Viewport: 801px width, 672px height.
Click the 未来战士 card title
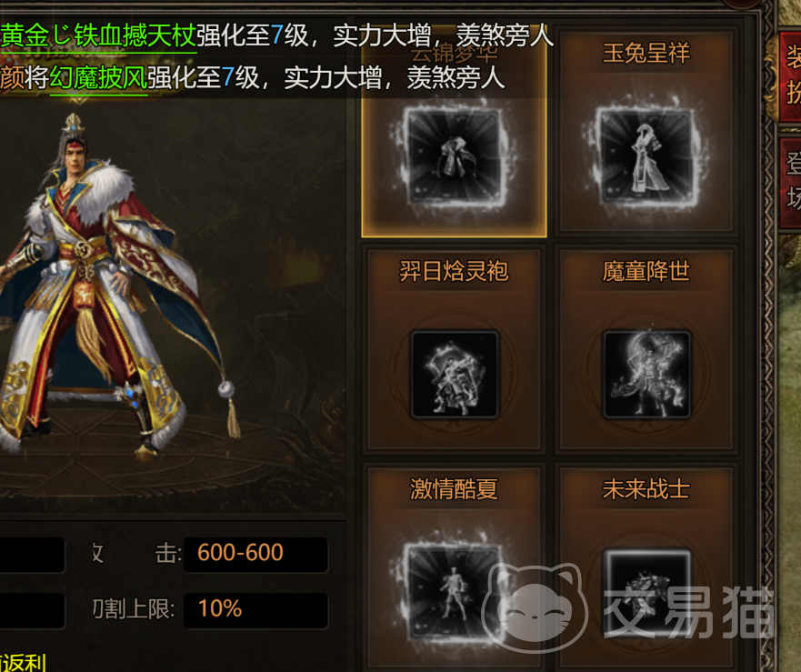pyautogui.click(x=646, y=488)
